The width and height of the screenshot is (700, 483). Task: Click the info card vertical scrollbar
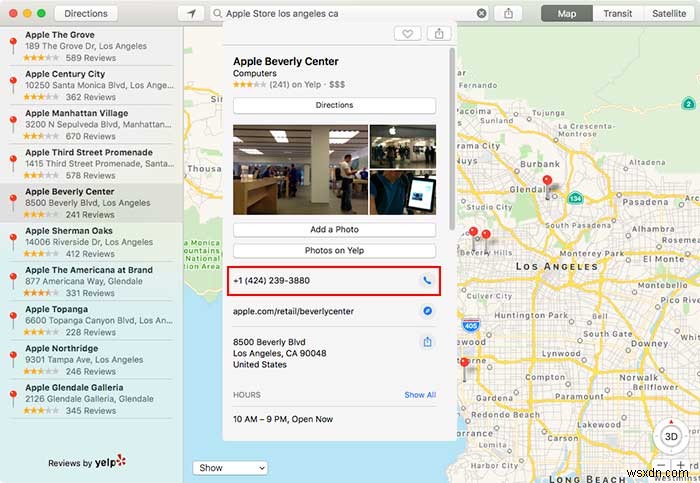click(x=452, y=138)
